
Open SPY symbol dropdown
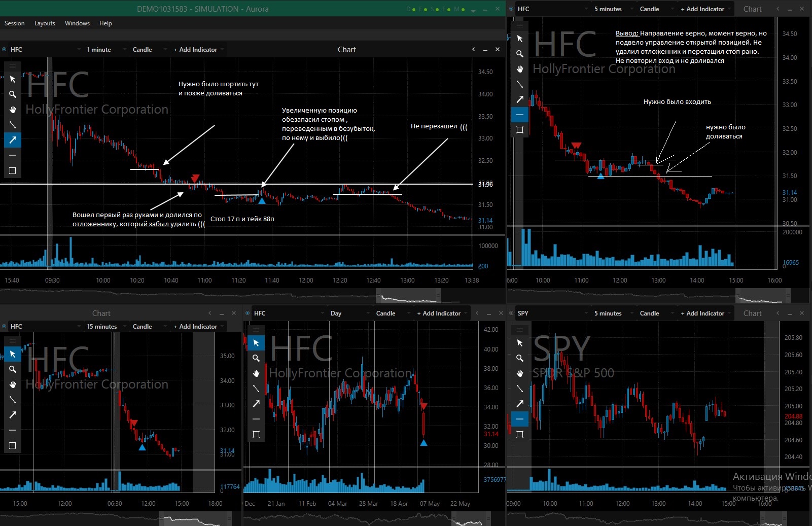point(552,313)
